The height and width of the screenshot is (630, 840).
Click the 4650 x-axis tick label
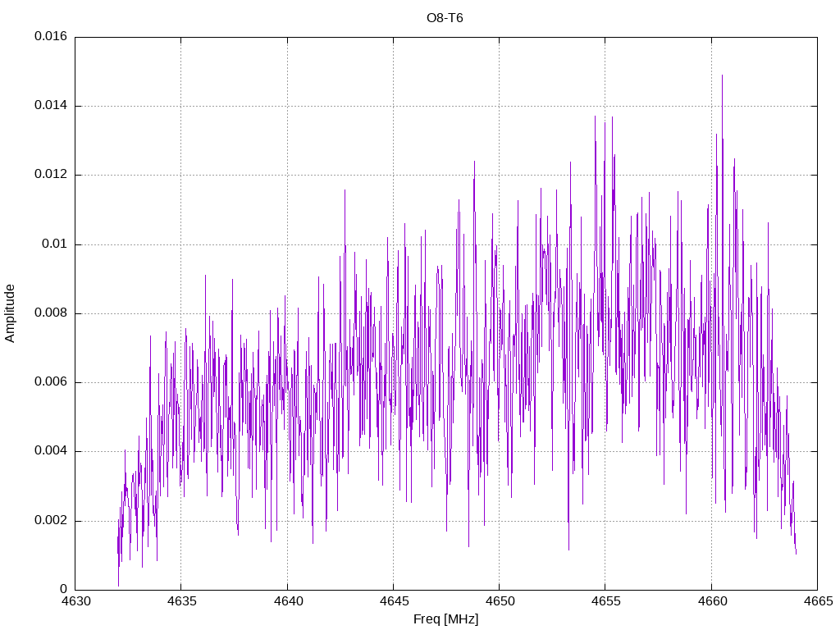pos(500,601)
